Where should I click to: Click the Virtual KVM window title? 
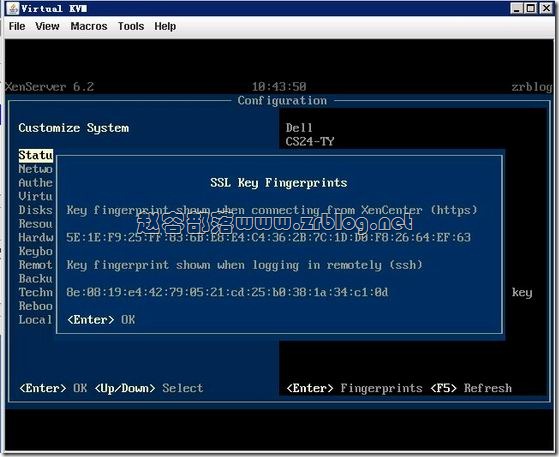point(54,8)
